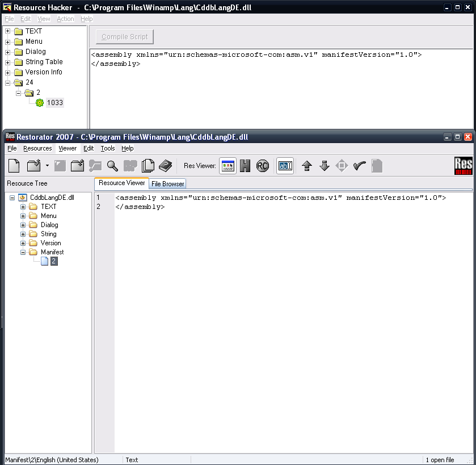Viewport: 476px width, 465px height.
Task: Open Resource Hacker File menu
Action: tap(9, 19)
